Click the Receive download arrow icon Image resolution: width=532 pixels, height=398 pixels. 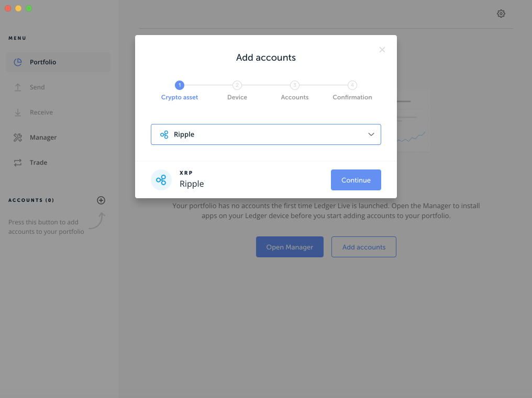pyautogui.click(x=18, y=112)
